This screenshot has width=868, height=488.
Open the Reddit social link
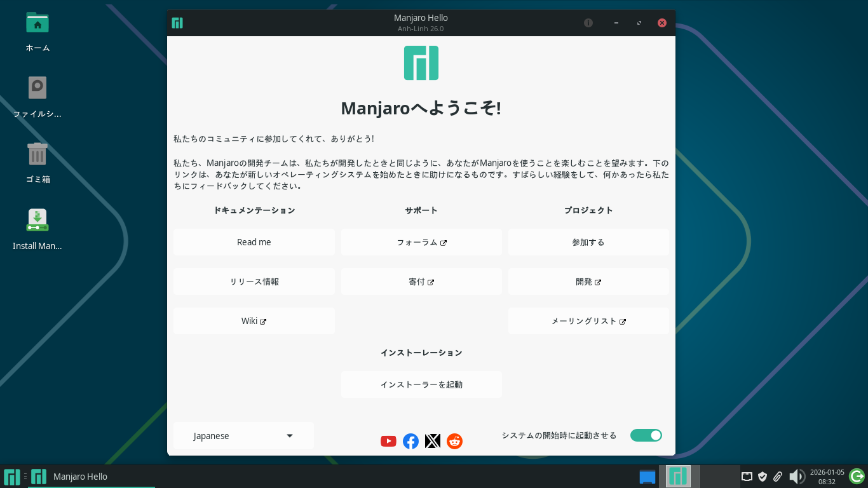pyautogui.click(x=454, y=441)
